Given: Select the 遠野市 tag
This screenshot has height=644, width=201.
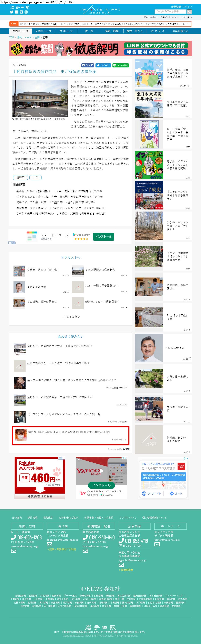Looking at the screenshot, I should coord(20,177).
